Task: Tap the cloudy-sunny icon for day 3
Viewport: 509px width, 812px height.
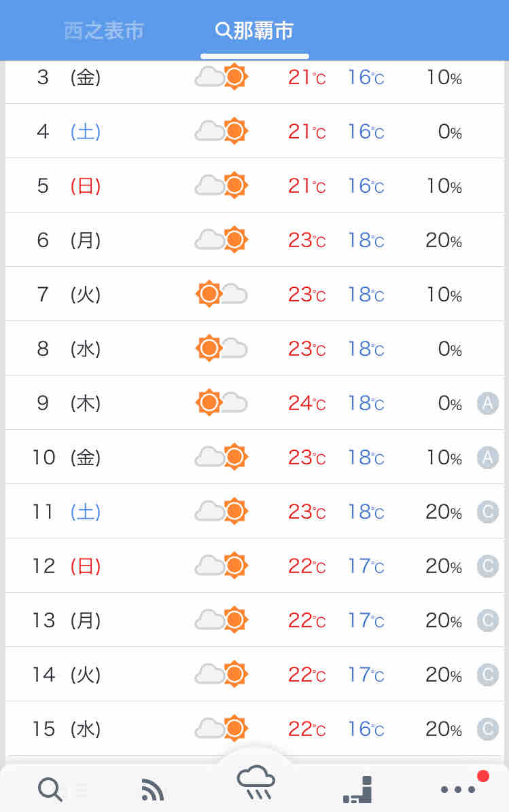Action: coord(222,77)
